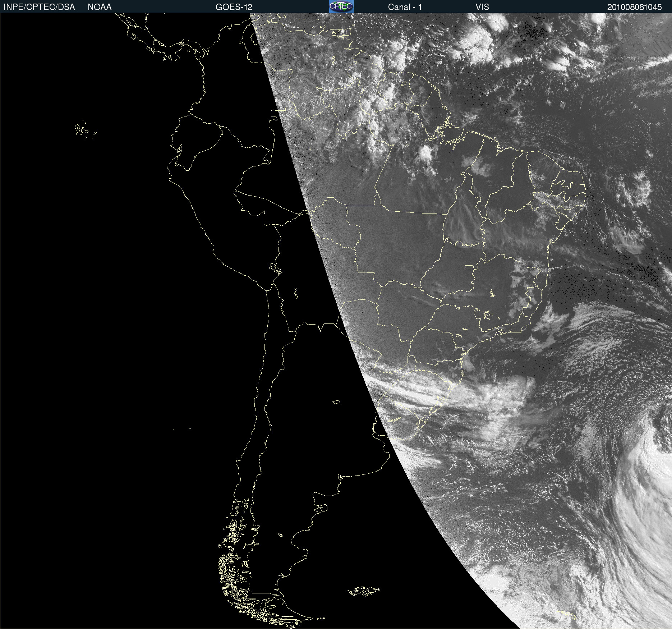Image resolution: width=672 pixels, height=629 pixels.
Task: Click the CPTEC logo in the header
Action: click(x=341, y=6)
